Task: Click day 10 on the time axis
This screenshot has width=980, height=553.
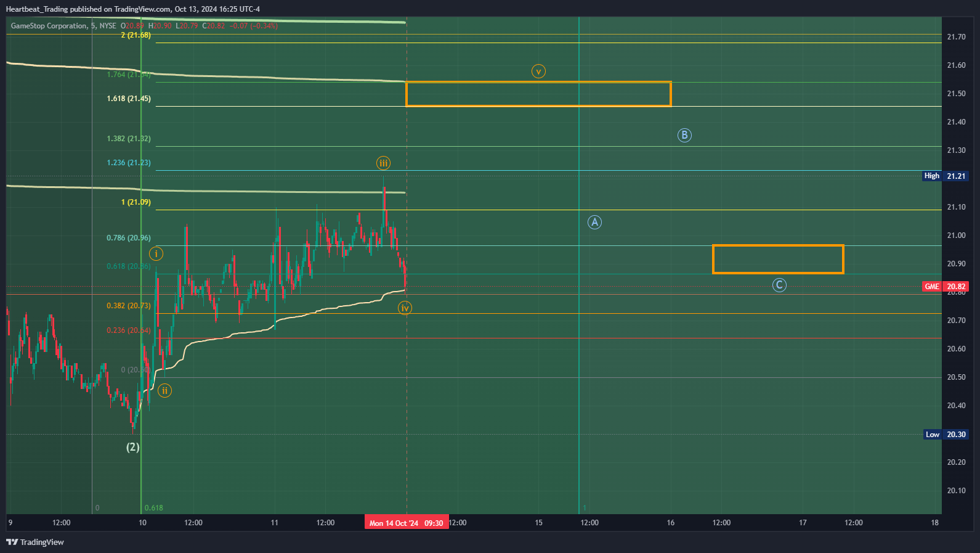Action: [x=142, y=523]
